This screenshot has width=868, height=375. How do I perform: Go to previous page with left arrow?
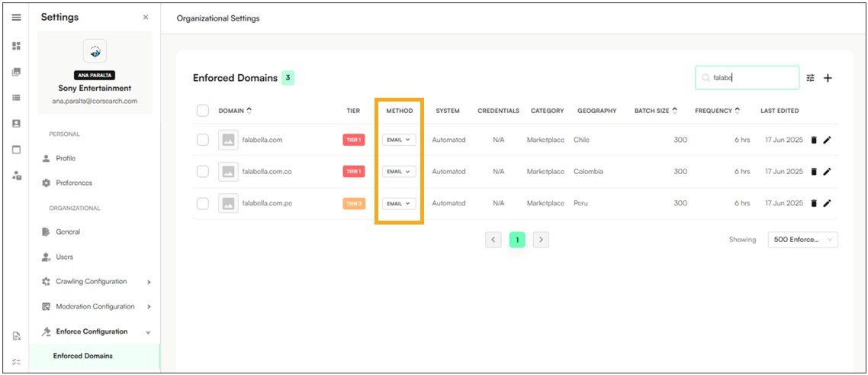[493, 240]
